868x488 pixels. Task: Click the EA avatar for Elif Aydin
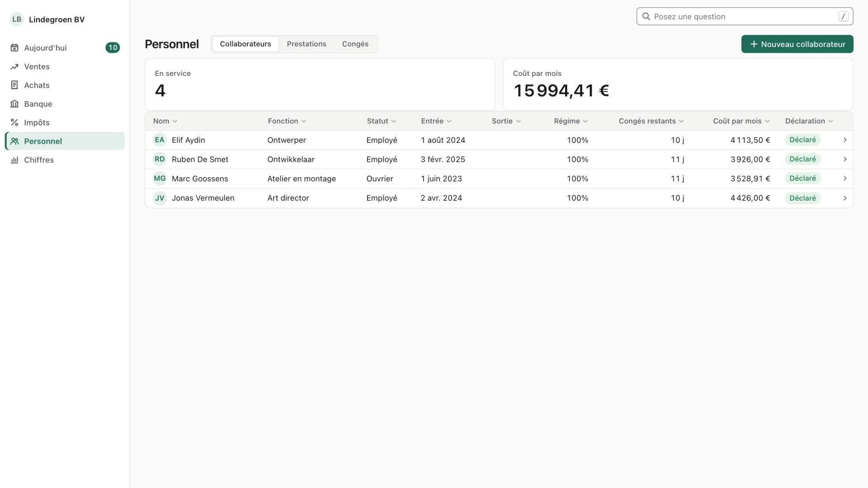click(x=160, y=140)
